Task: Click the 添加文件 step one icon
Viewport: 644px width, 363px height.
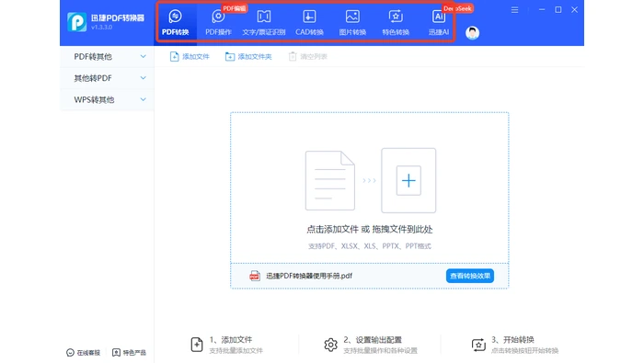Action: 197,345
